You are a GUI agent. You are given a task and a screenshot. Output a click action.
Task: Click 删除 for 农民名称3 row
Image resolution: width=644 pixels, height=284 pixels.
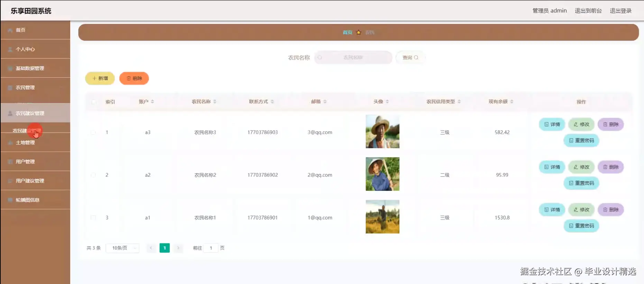point(611,124)
